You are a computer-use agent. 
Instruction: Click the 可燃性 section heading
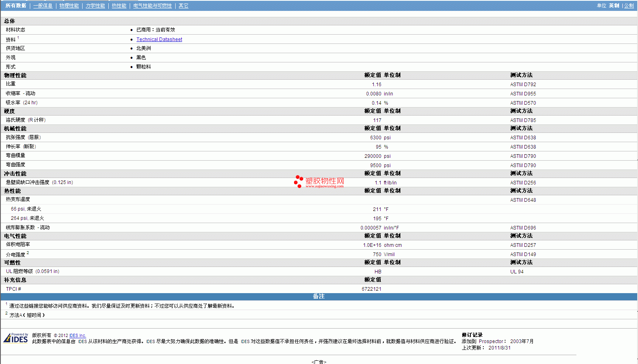(12, 263)
